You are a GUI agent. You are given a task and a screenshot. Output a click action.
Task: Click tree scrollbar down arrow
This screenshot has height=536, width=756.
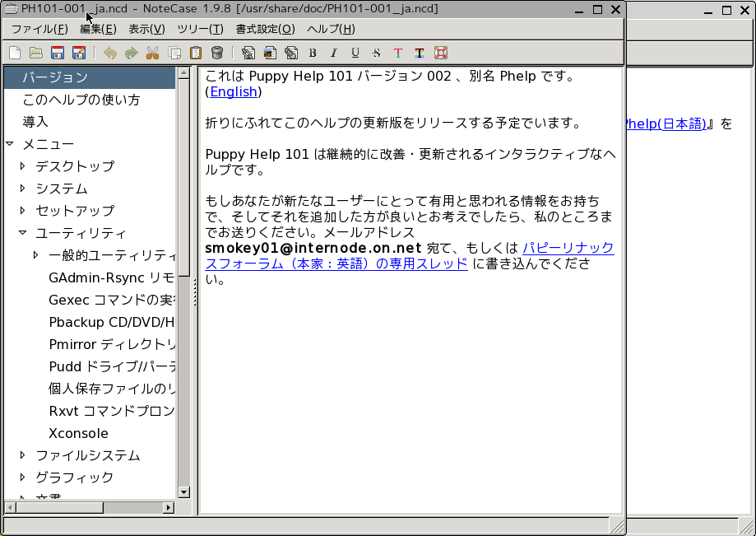pyautogui.click(x=183, y=492)
